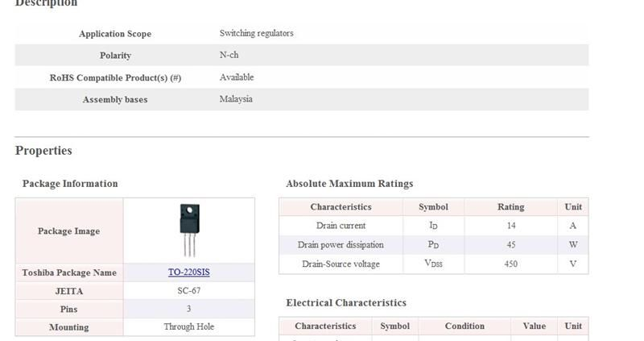Click the Drain-Source voltage row
Viewport: 644px width, 341px height.
341,264
